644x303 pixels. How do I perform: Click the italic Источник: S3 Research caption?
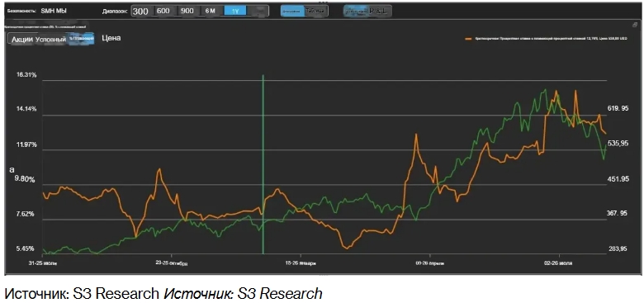243,294
